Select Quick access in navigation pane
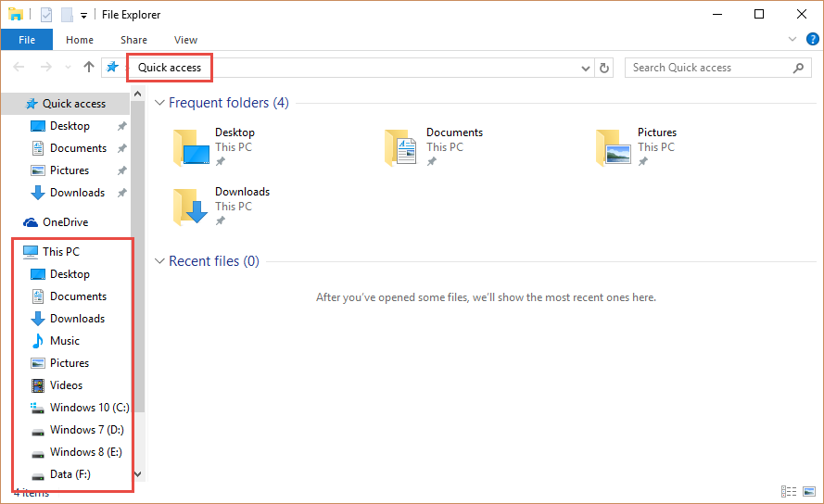This screenshot has height=504, width=824. tap(65, 104)
